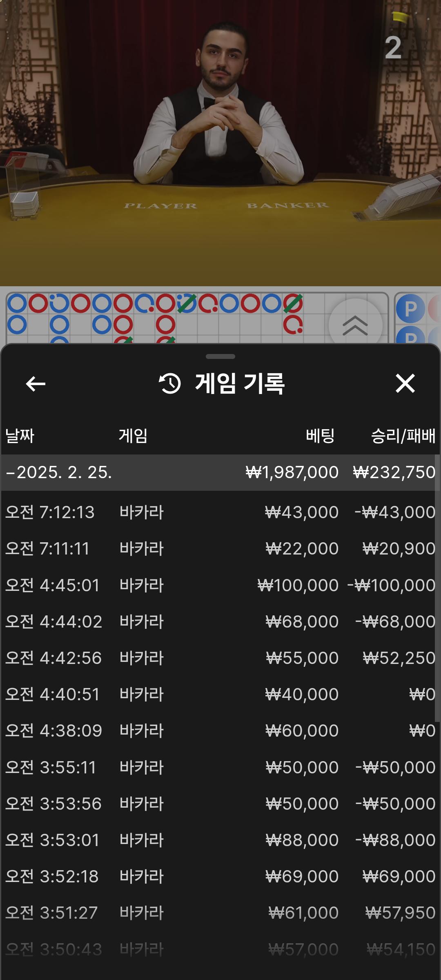Click the 승리/패배 column header
Screen dimensions: 441x980
[x=403, y=436]
